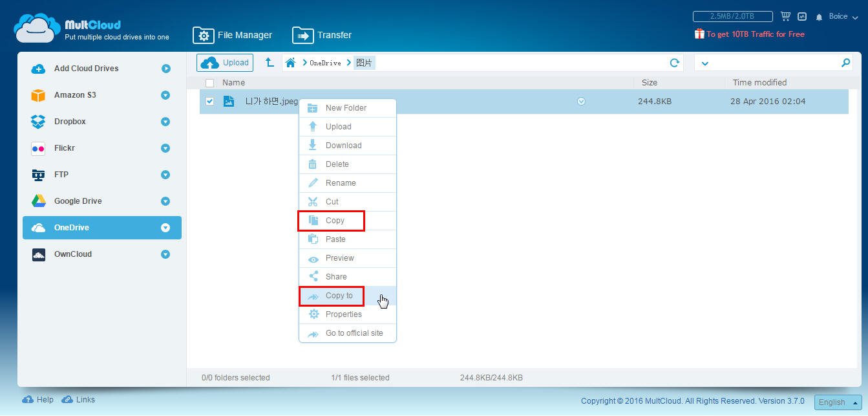This screenshot has width=868, height=416.
Task: Refresh the current folder listing
Action: coord(675,63)
